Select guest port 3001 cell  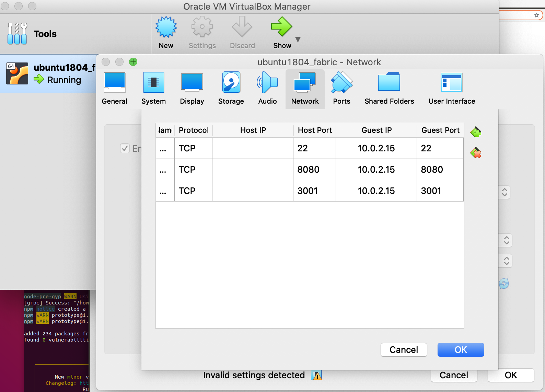pyautogui.click(x=440, y=191)
